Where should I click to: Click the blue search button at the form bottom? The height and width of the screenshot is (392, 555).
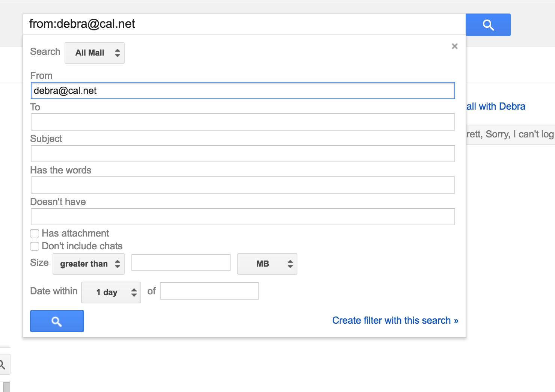click(x=57, y=321)
